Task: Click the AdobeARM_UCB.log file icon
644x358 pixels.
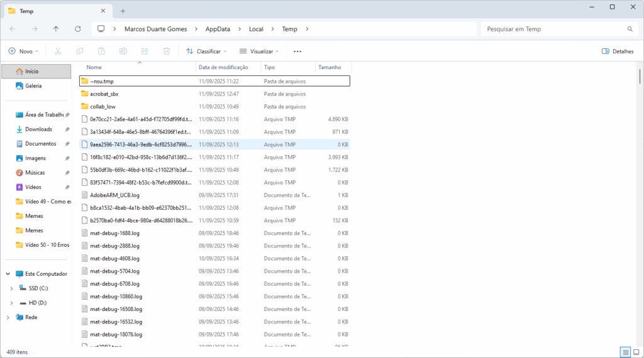Action: click(x=85, y=195)
